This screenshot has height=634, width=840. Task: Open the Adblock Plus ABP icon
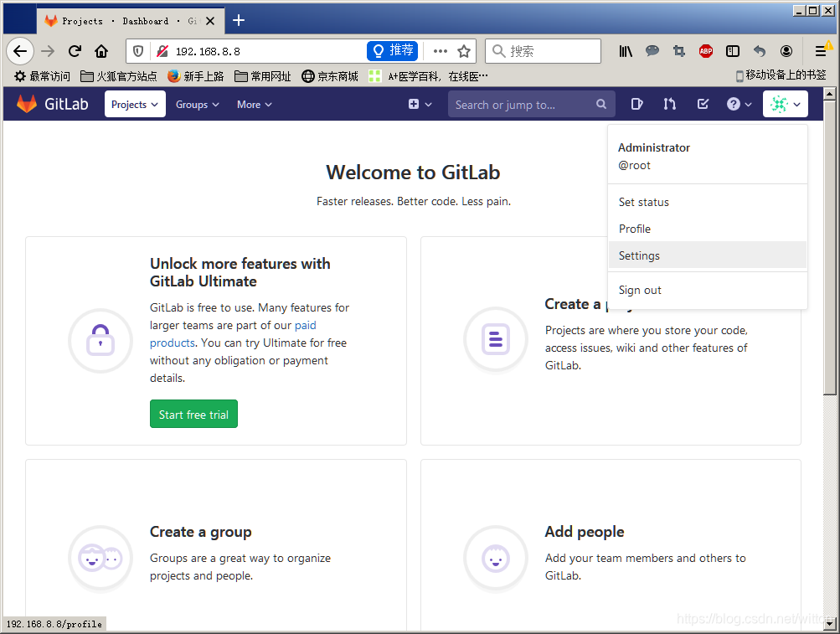(x=706, y=51)
